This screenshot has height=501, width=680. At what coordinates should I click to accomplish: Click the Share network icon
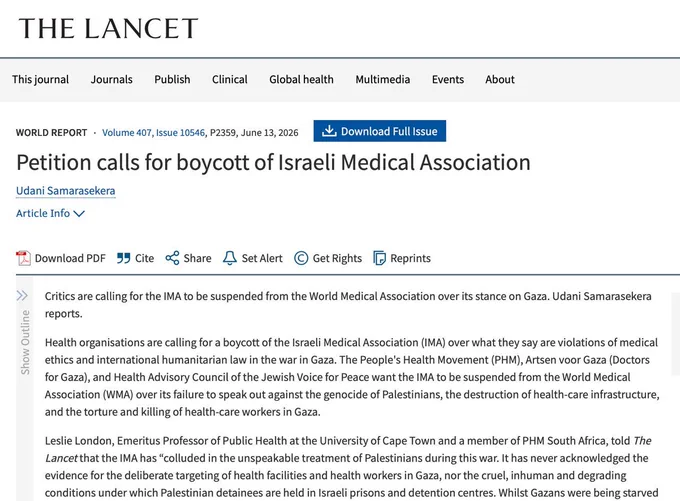pyautogui.click(x=172, y=258)
